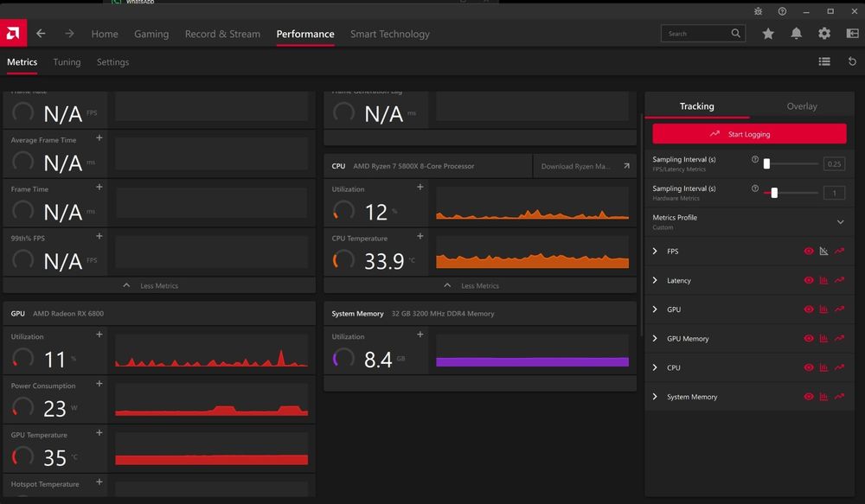
Task: Open the help question mark icon
Action: [x=782, y=11]
